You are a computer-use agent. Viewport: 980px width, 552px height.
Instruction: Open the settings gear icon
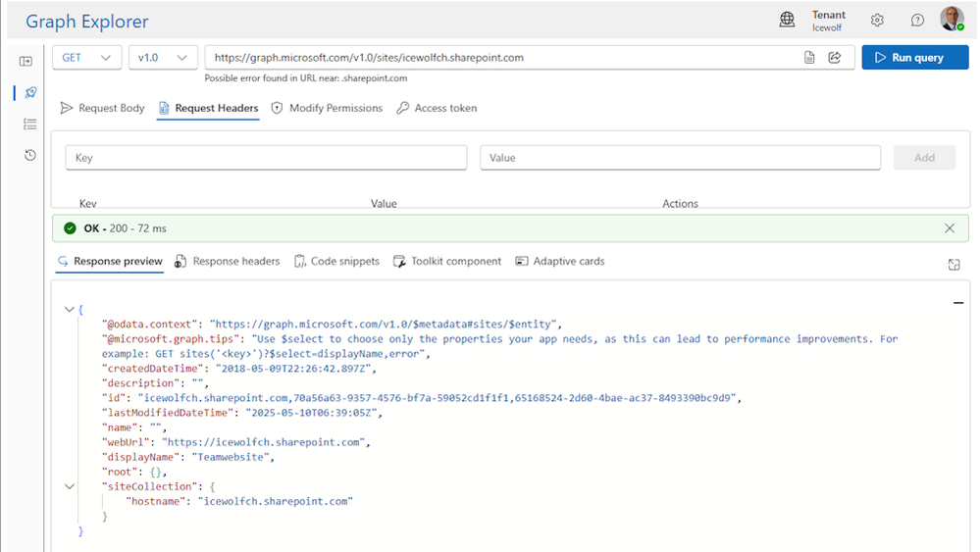pyautogui.click(x=877, y=20)
